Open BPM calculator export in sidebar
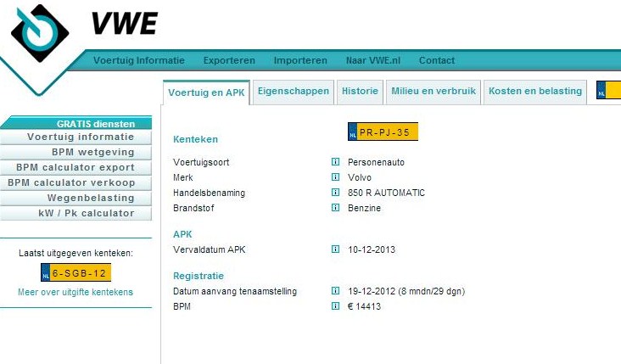Screen dimensions: 621x364 pos(76,167)
